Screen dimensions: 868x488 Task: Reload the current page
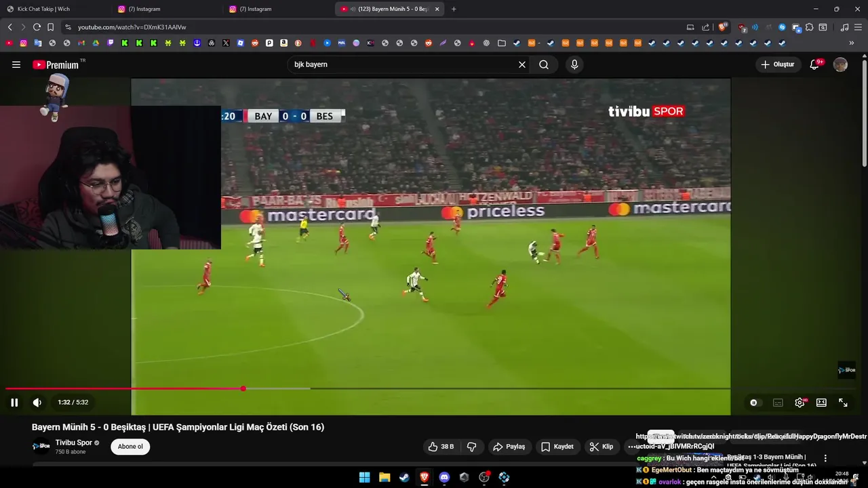pyautogui.click(x=37, y=27)
